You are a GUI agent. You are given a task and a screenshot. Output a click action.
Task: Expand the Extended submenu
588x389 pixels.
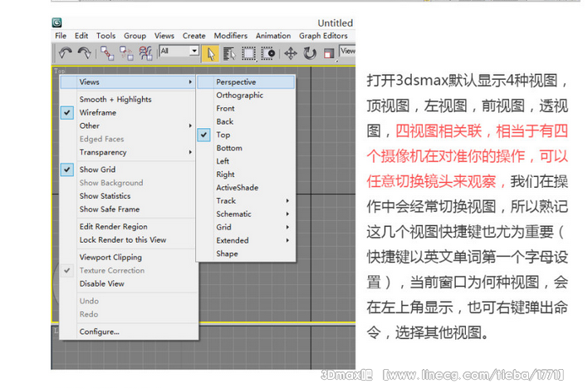coord(246,240)
